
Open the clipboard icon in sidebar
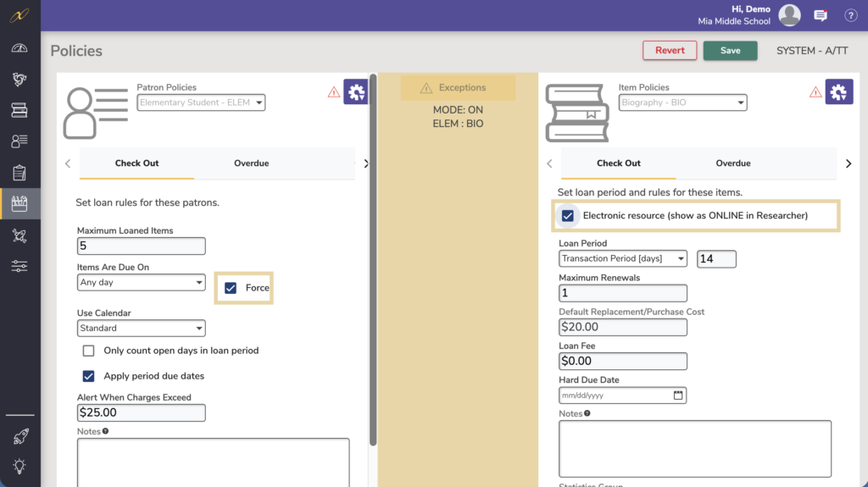[x=19, y=173]
